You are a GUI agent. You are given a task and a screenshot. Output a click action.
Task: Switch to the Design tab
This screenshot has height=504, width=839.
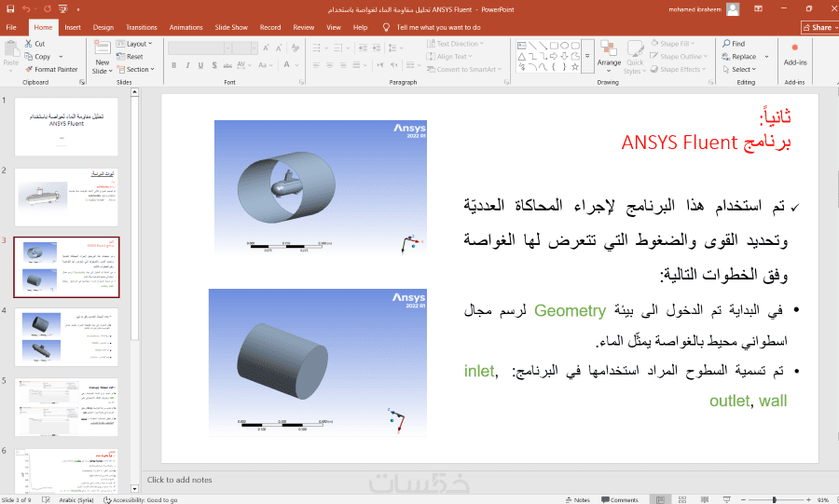[x=103, y=27]
